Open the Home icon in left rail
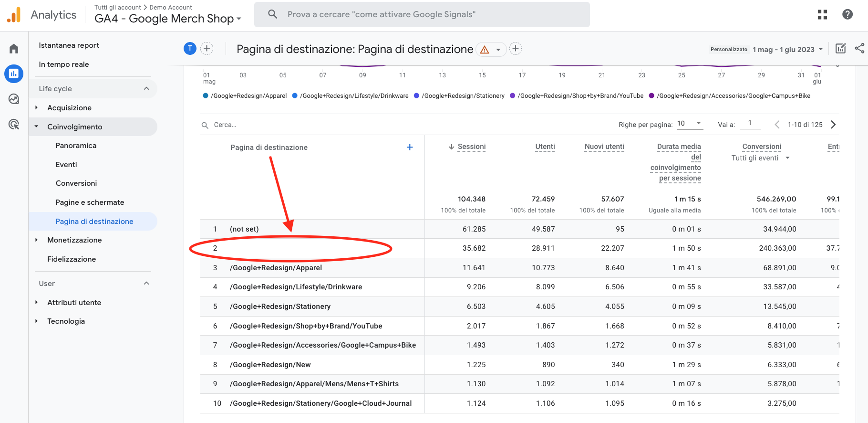The height and width of the screenshot is (423, 868). point(14,49)
